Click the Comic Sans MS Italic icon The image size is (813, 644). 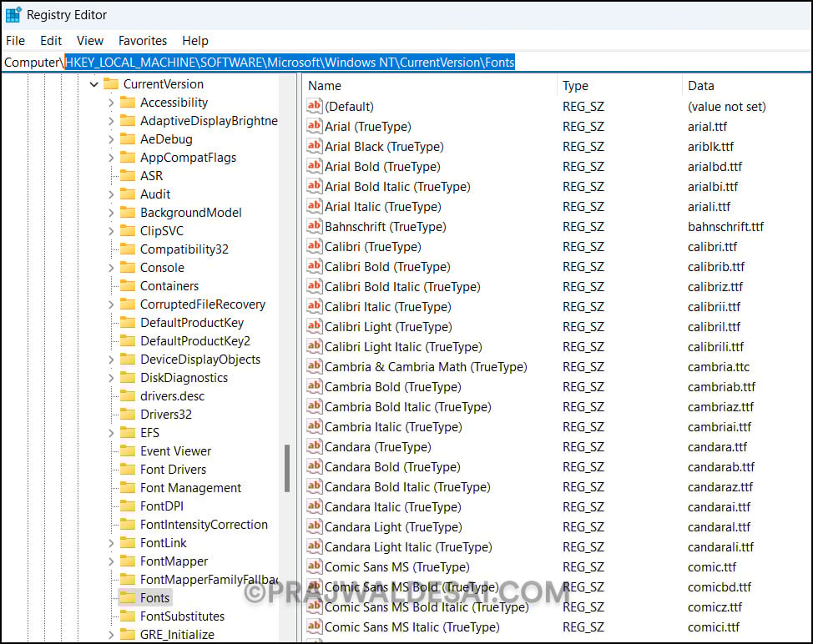click(x=314, y=626)
